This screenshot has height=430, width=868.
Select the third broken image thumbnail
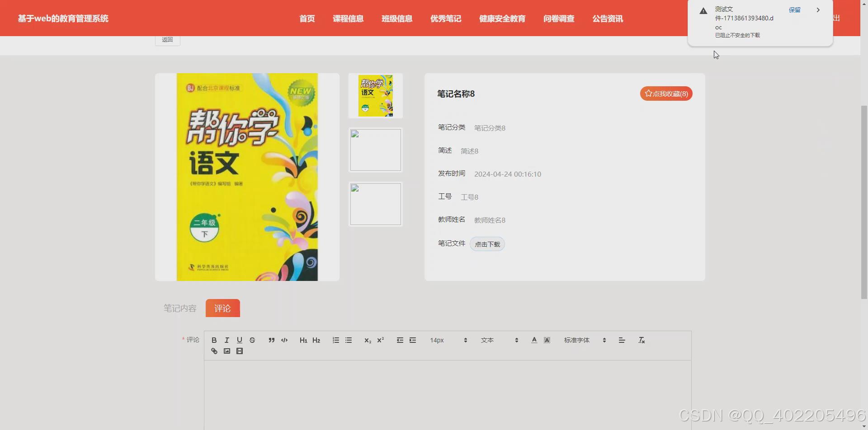[375, 204]
